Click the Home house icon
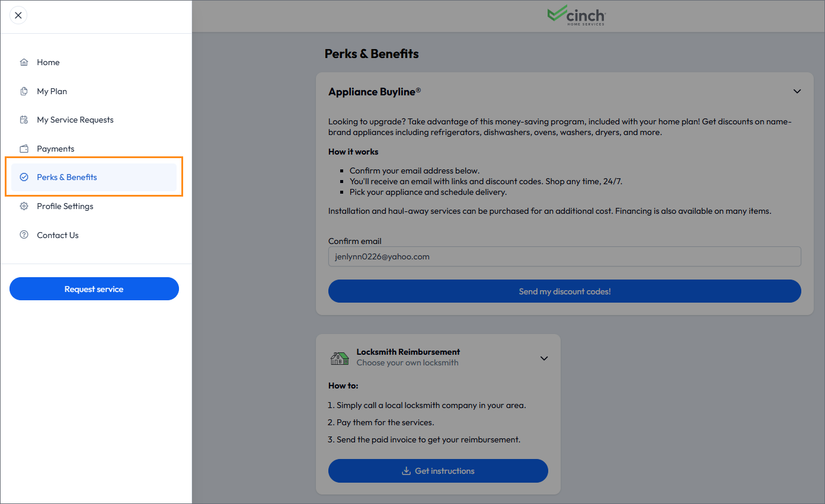This screenshot has width=825, height=504. [24, 62]
